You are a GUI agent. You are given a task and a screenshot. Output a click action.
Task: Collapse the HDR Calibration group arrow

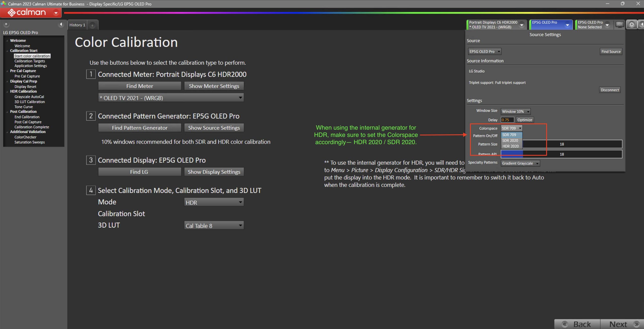pyautogui.click(x=7, y=92)
